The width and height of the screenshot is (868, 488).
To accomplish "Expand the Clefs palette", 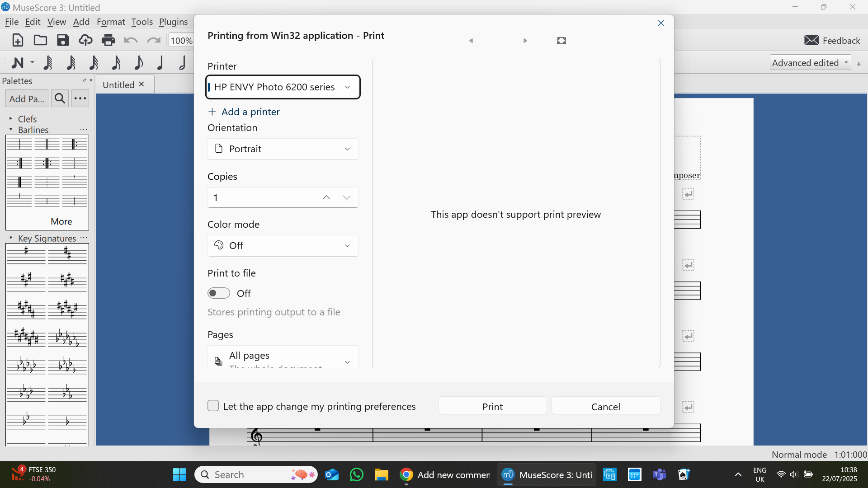I will click(x=11, y=118).
